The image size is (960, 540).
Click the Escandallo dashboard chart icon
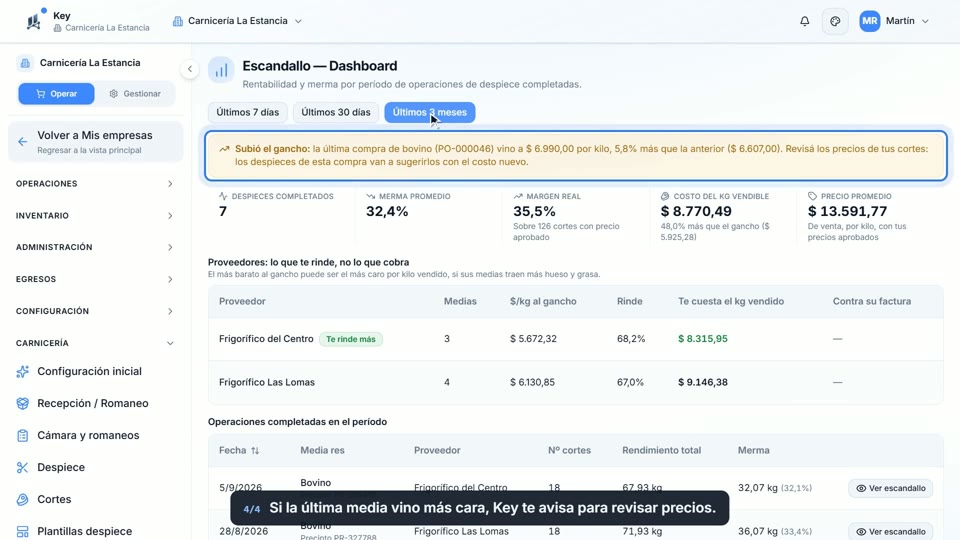[221, 70]
